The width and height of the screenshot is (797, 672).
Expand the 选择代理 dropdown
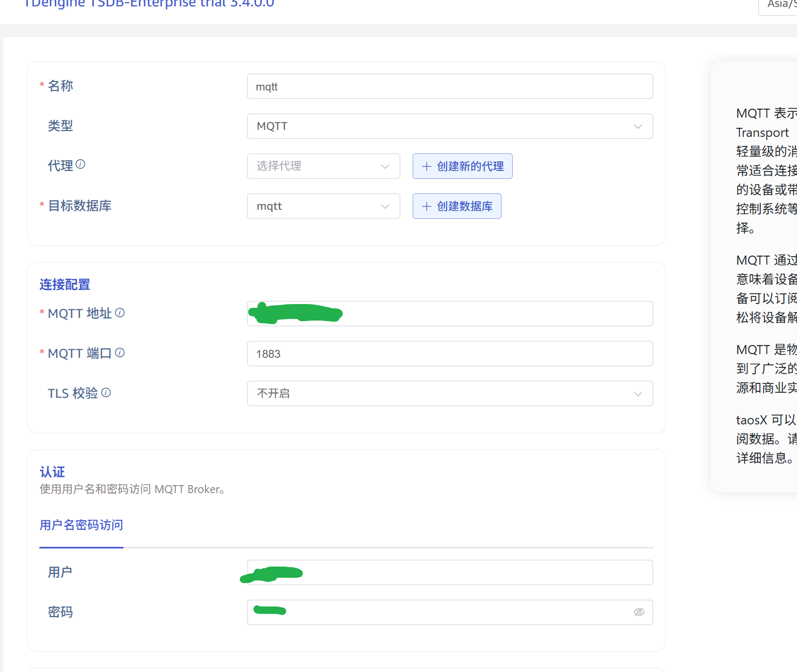(x=323, y=166)
